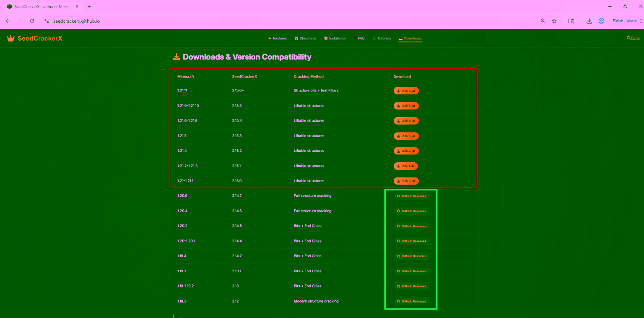Click the Downloads & Version Compatibility heading
This screenshot has height=318, width=644.
click(x=242, y=57)
